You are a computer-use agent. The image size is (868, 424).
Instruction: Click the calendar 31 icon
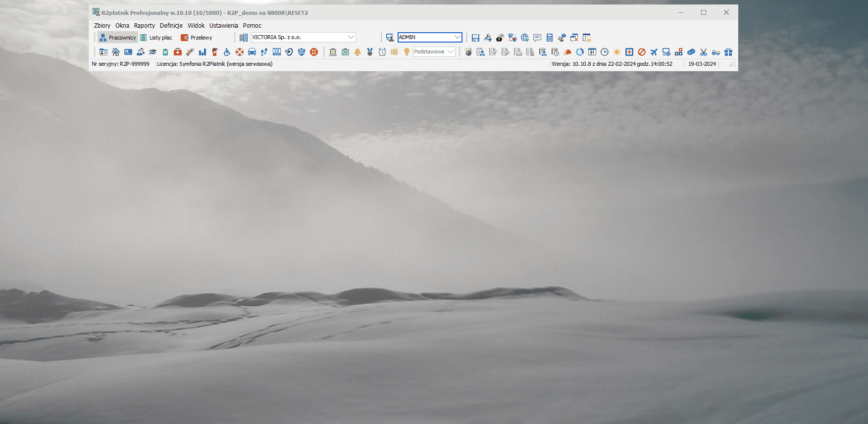point(592,52)
